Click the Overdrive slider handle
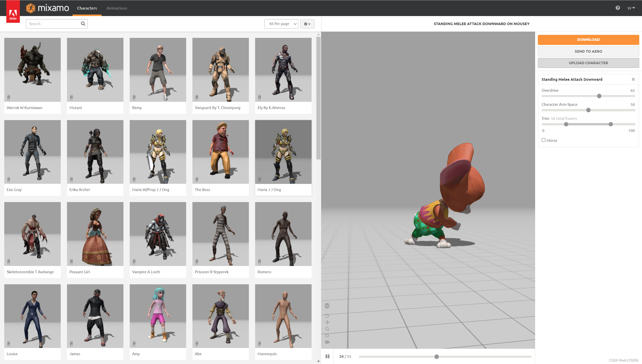The height and width of the screenshot is (364, 642). 599,96
